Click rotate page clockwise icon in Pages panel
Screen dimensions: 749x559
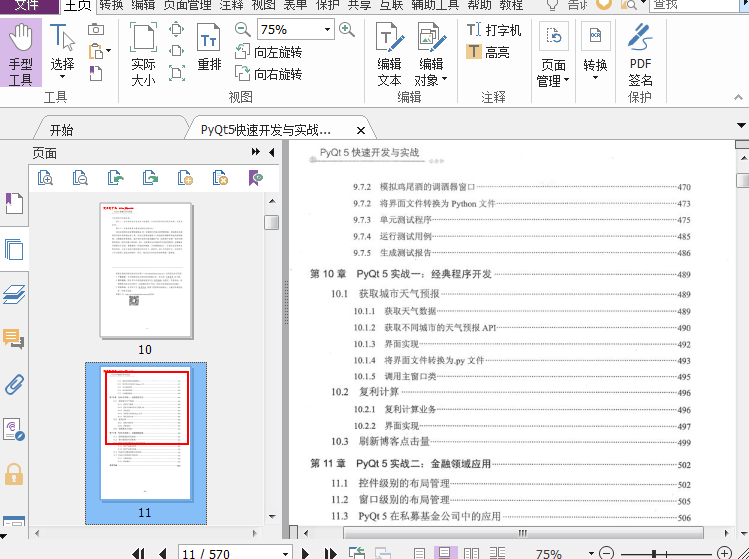pyautogui.click(x=150, y=178)
